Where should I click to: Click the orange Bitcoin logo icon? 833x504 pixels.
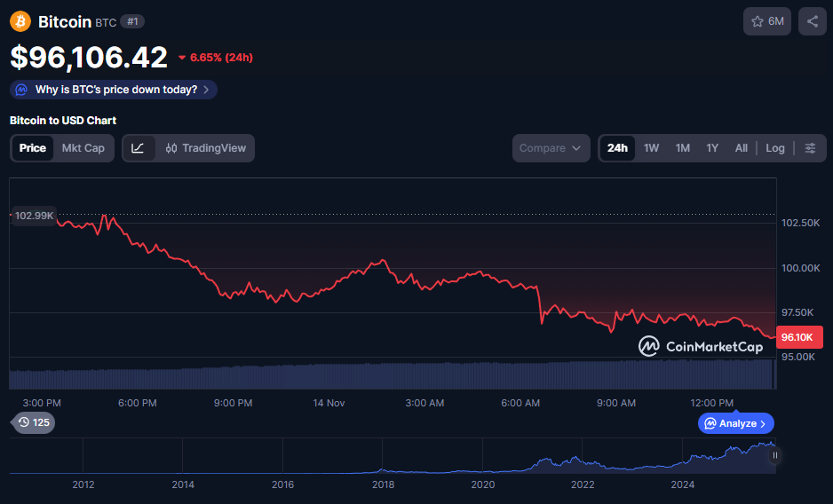click(20, 21)
